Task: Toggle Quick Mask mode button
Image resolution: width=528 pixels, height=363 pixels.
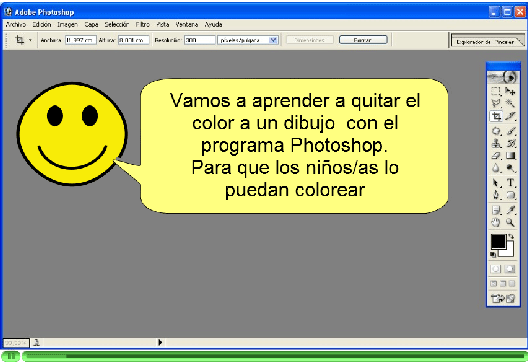Action: 510,269
